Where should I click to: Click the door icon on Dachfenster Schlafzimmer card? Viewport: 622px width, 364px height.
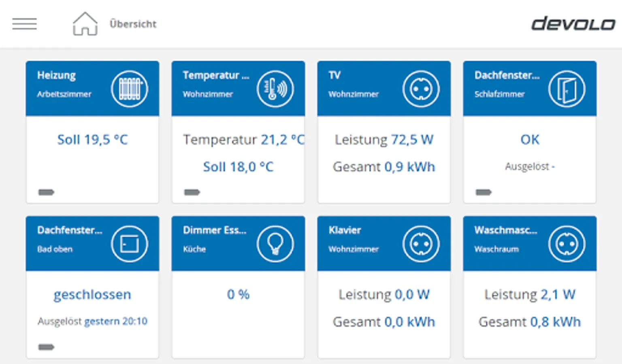[x=567, y=89]
